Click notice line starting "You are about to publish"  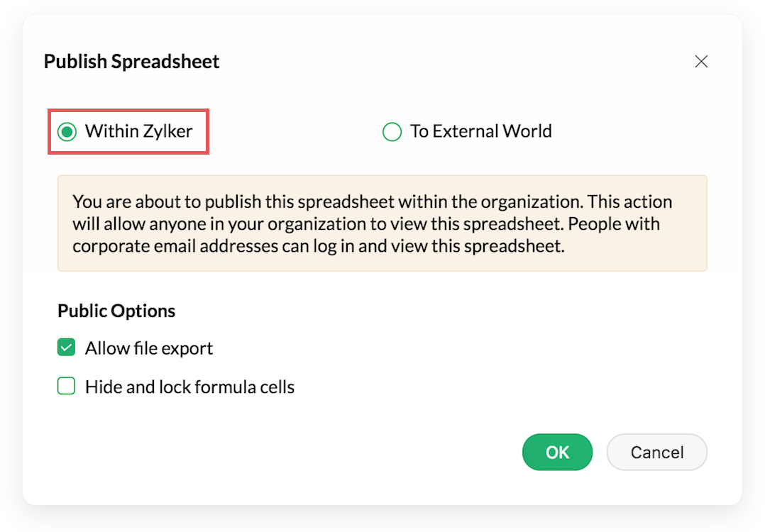372,201
